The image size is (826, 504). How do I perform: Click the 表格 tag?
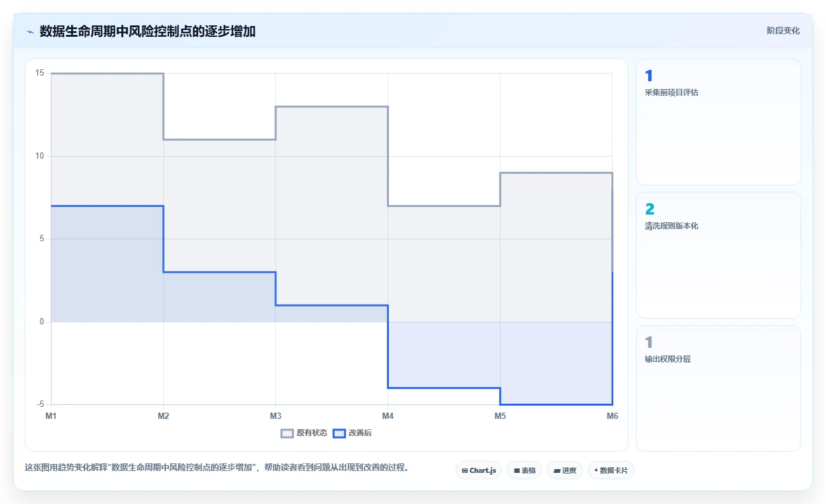524,470
